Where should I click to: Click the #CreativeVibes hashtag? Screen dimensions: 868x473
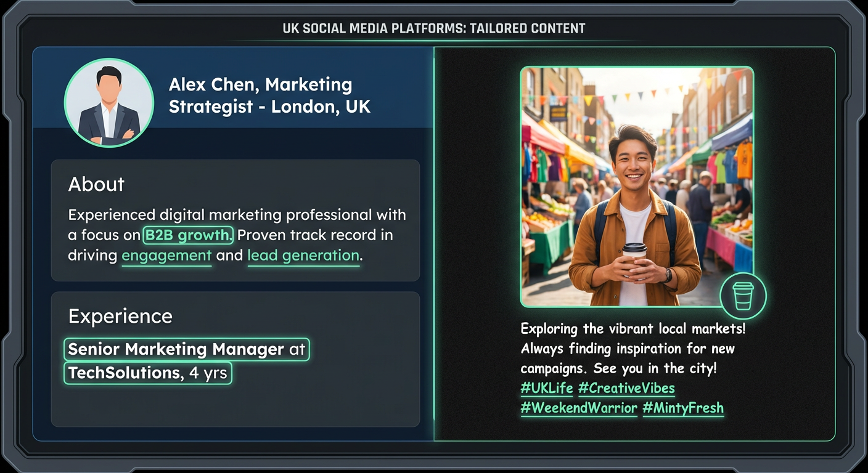click(626, 389)
